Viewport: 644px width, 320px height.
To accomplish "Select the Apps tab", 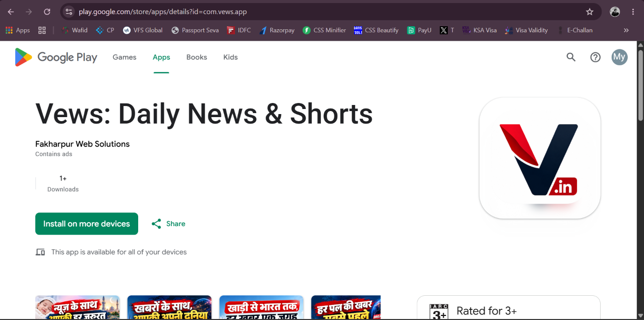I will (161, 57).
